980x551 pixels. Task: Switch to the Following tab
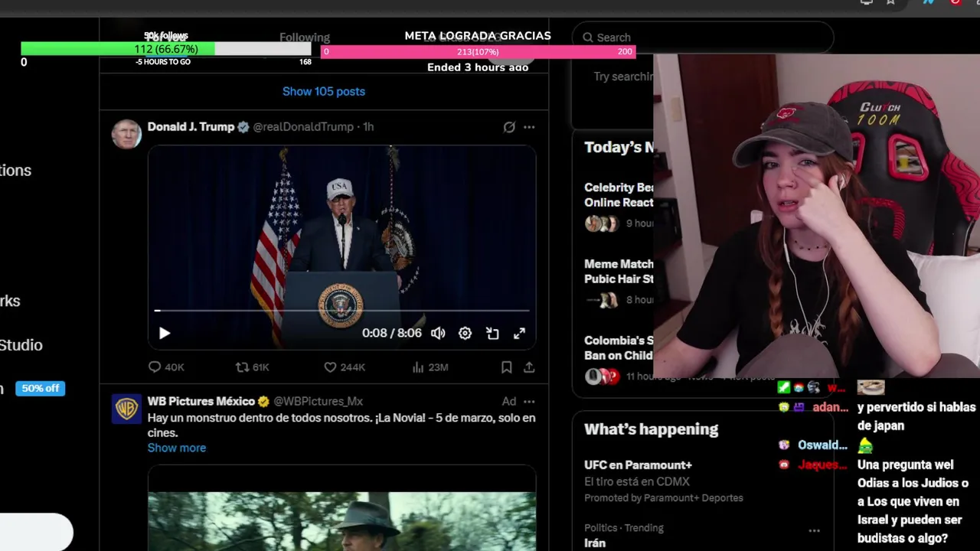[x=305, y=37]
